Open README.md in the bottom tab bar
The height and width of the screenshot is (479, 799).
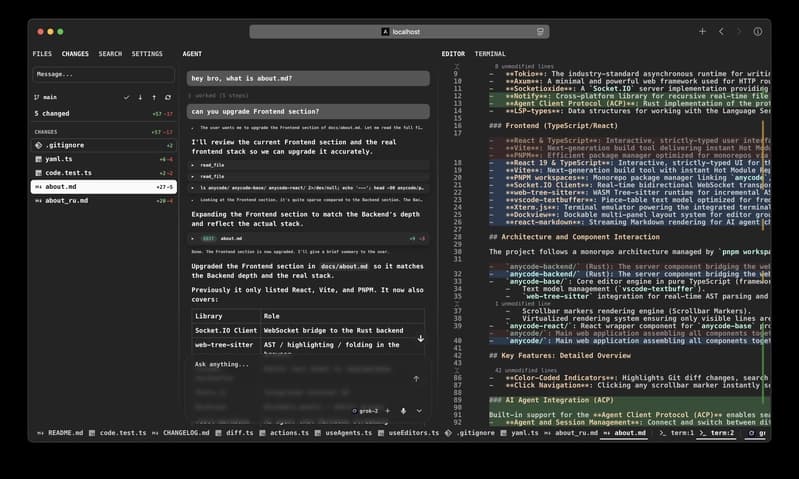pyautogui.click(x=60, y=433)
